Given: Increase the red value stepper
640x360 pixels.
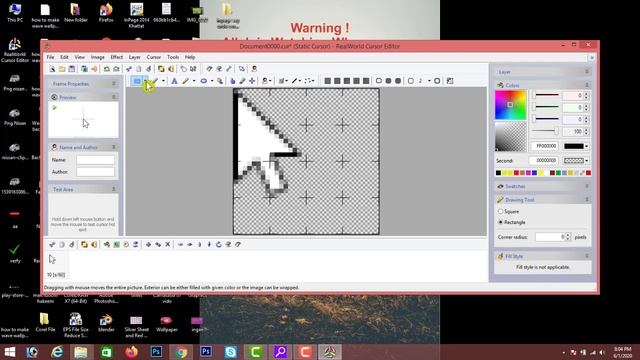Looking at the screenshot, I should tap(587, 93).
